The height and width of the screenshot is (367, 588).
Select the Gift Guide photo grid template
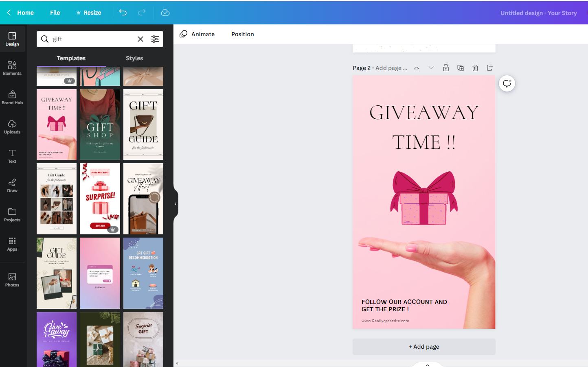tap(57, 199)
